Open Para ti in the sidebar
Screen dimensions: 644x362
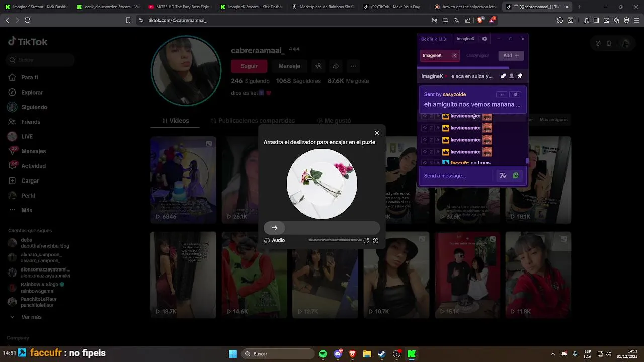pos(29,78)
